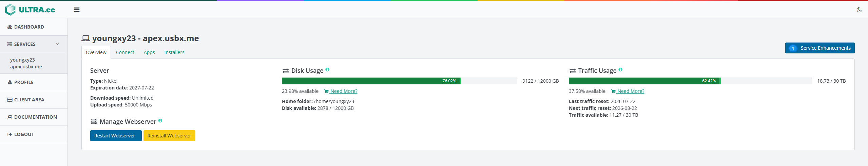The width and height of the screenshot is (868, 166).
Task: Toggle dark mode moon icon
Action: 859,10
